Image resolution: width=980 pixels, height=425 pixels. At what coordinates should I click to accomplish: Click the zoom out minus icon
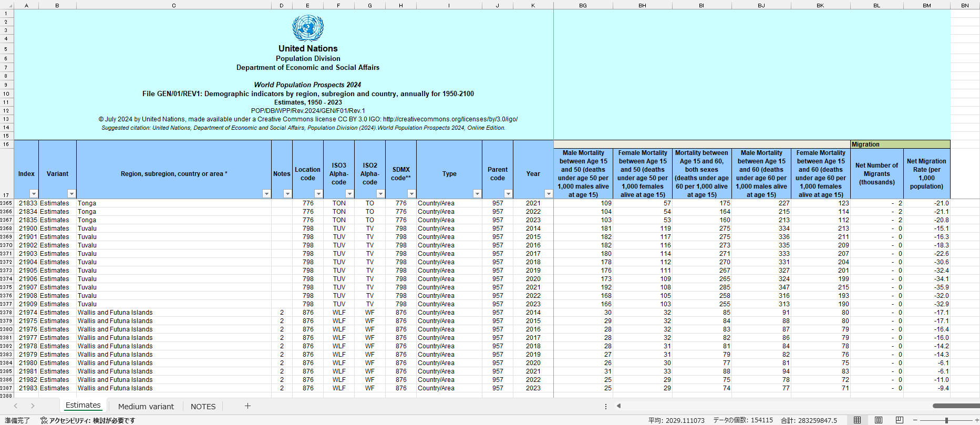click(x=915, y=420)
